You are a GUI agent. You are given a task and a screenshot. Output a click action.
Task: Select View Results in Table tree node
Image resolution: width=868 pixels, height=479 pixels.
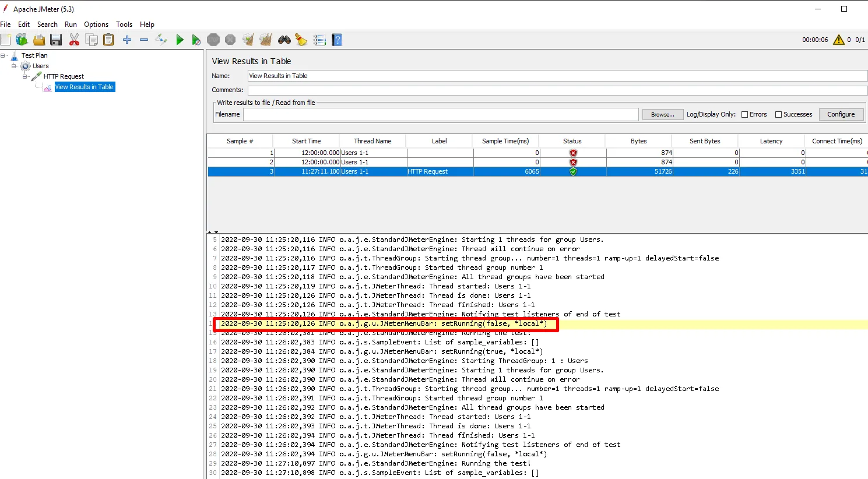pos(85,87)
